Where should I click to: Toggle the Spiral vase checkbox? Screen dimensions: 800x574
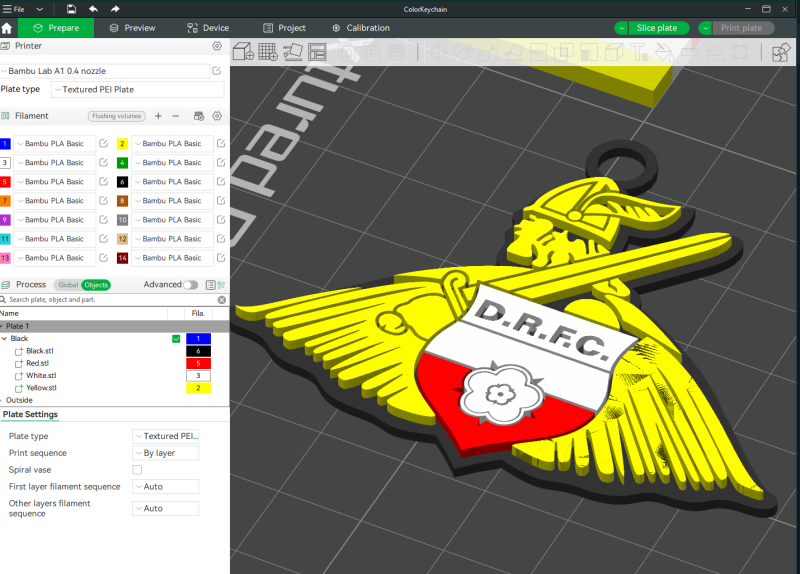point(137,469)
